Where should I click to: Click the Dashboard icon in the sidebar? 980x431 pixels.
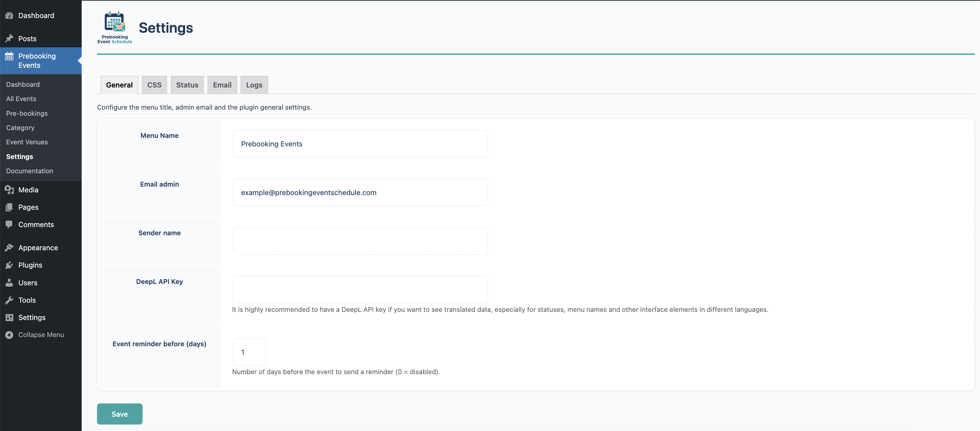[10, 16]
